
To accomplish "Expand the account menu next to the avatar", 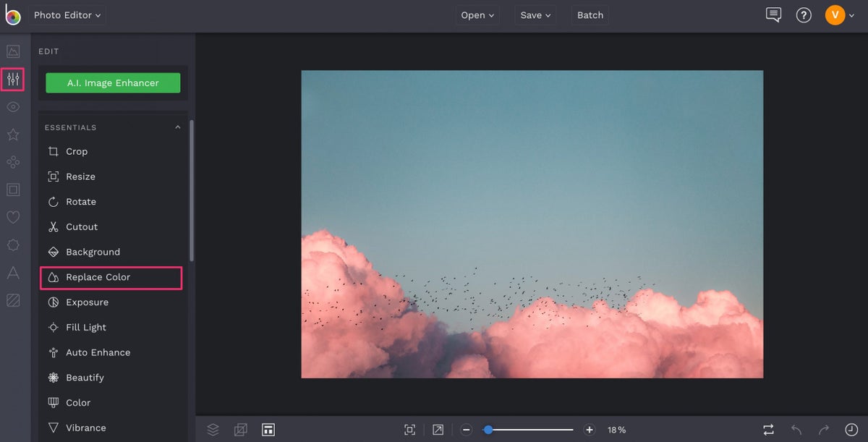I will [851, 14].
